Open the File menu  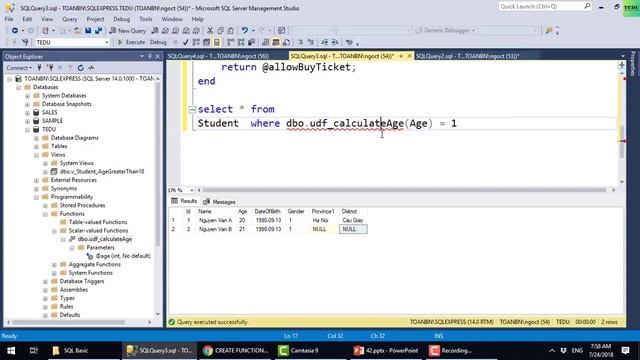click(x=9, y=19)
